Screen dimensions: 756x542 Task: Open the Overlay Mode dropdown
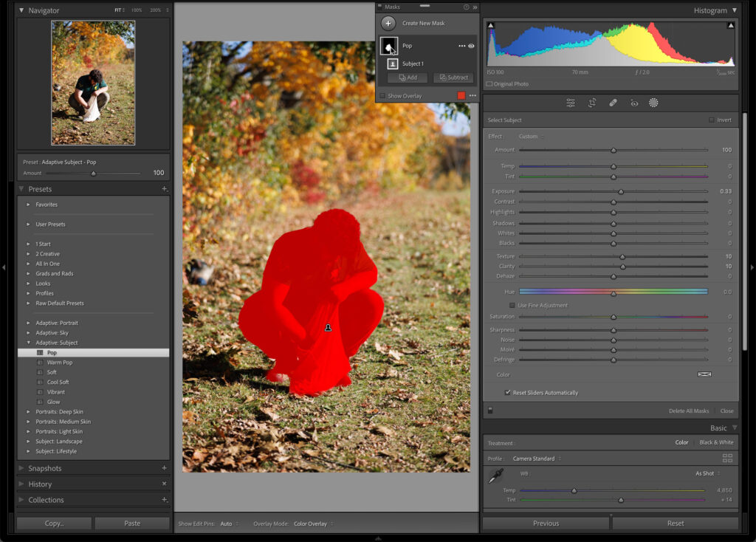click(x=313, y=524)
